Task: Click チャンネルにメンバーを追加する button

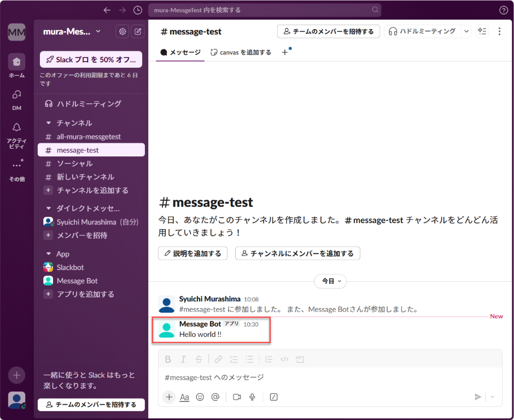Action: [x=297, y=253]
